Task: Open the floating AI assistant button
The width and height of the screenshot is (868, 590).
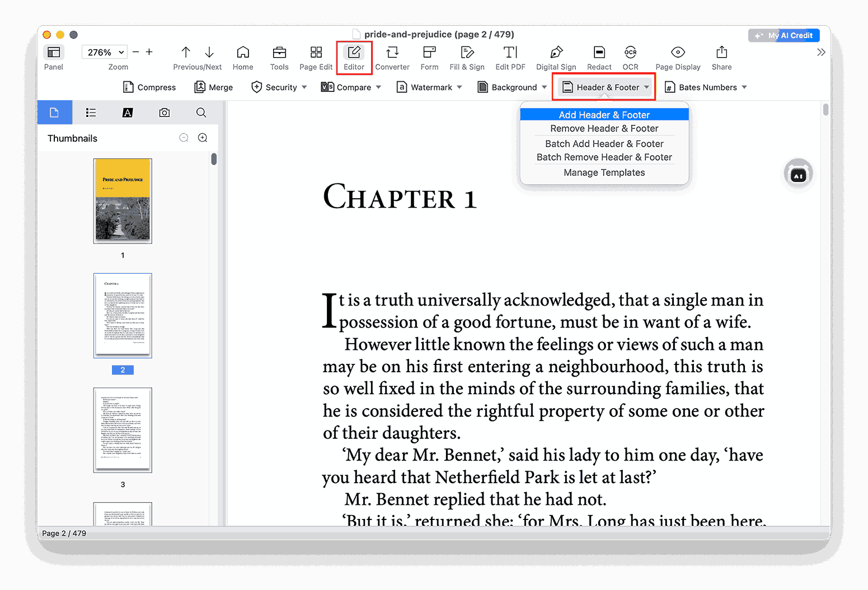Action: tap(799, 174)
